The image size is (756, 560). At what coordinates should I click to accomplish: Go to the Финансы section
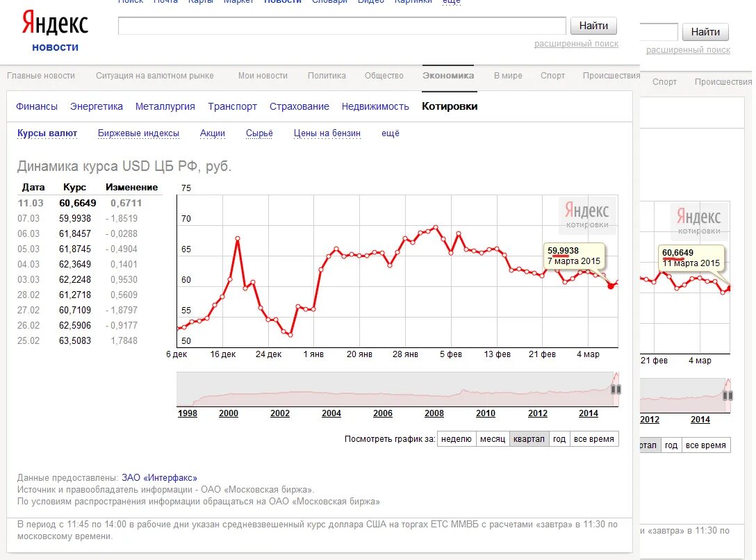(x=37, y=106)
